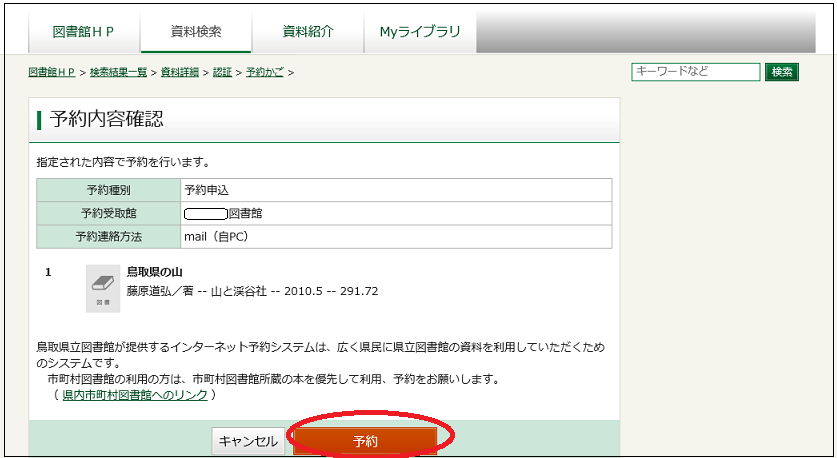837x458 pixels.
Task: Click the 認証 breadcrumb link
Action: (222, 72)
